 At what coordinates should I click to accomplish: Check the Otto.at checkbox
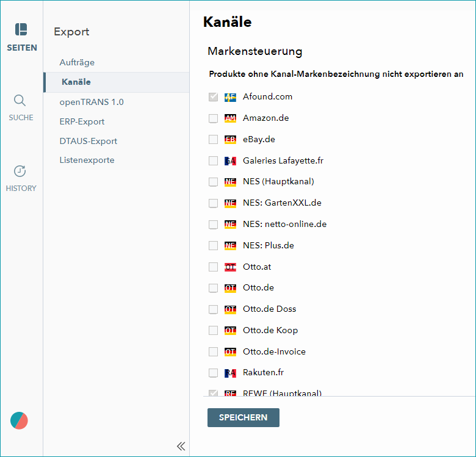pyautogui.click(x=213, y=267)
